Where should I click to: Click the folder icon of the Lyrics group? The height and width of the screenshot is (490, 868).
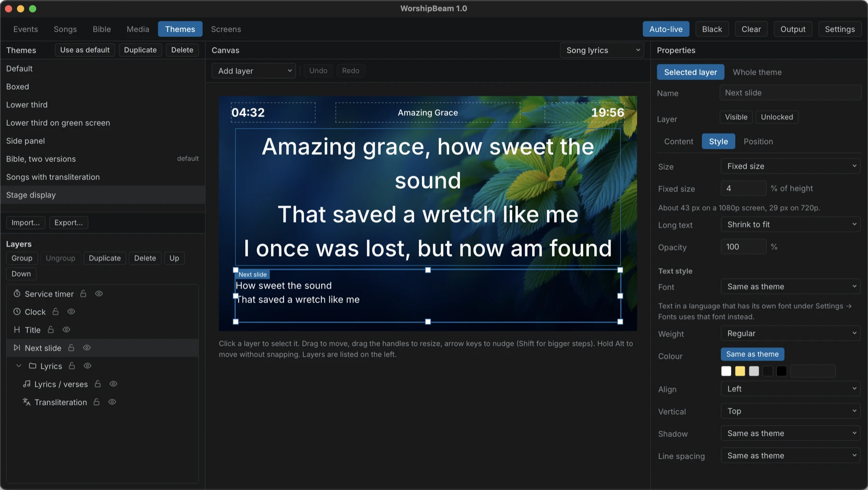[33, 366]
